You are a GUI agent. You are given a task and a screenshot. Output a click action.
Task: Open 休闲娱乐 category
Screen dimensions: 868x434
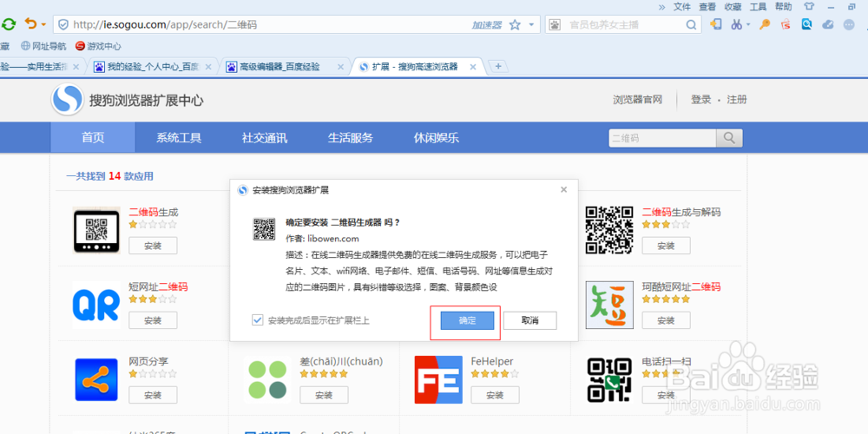[437, 138]
